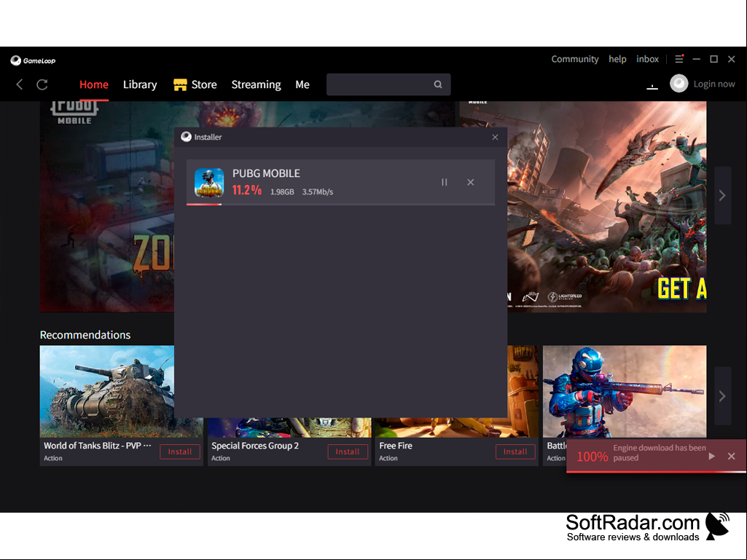The width and height of the screenshot is (747, 560).
Task: Open the downloads manager icon
Action: tap(652, 86)
